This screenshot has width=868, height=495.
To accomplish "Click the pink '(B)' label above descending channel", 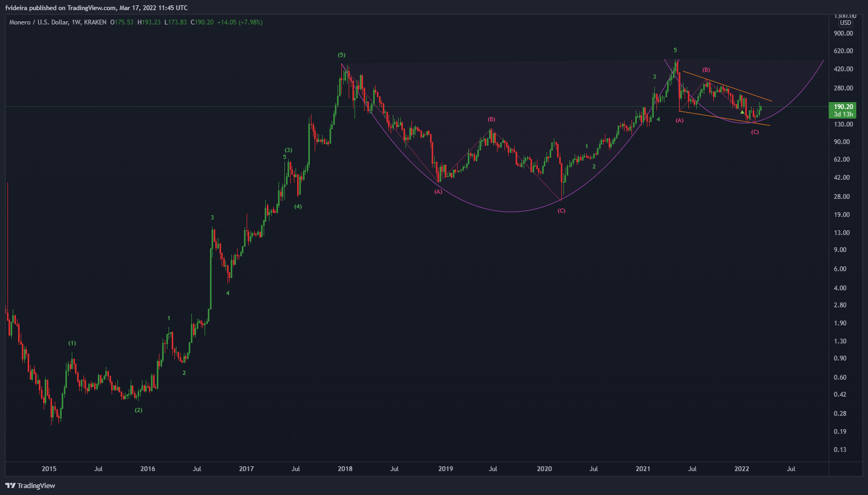I will click(x=706, y=70).
